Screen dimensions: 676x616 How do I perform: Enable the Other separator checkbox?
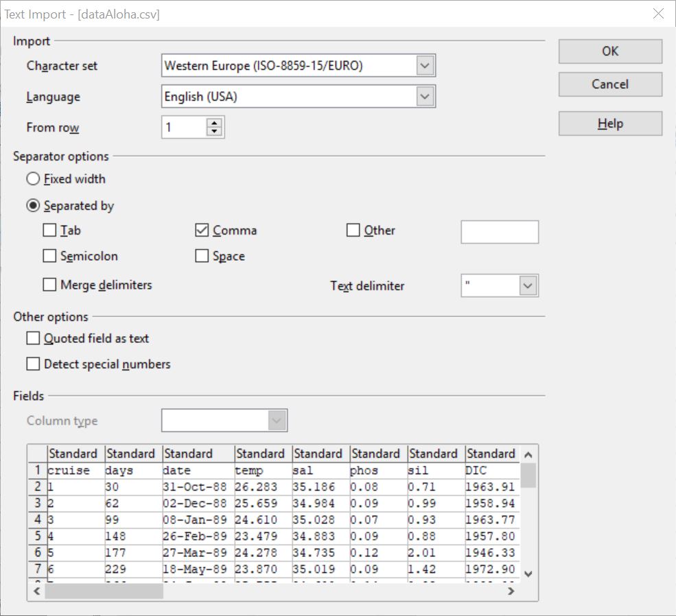tap(353, 231)
